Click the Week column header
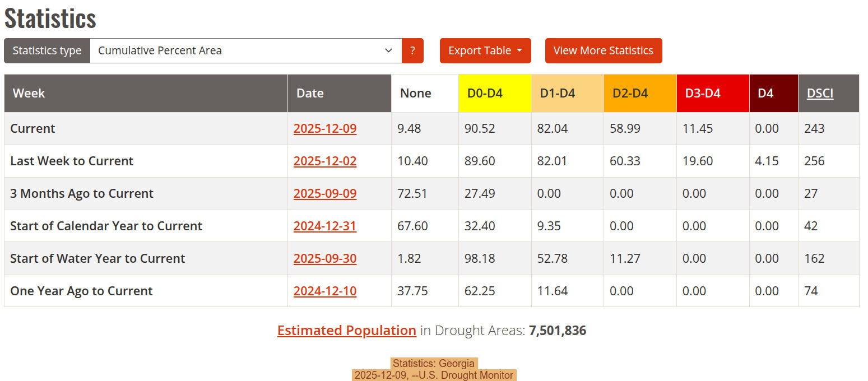This screenshot has width=868, height=381. (29, 93)
